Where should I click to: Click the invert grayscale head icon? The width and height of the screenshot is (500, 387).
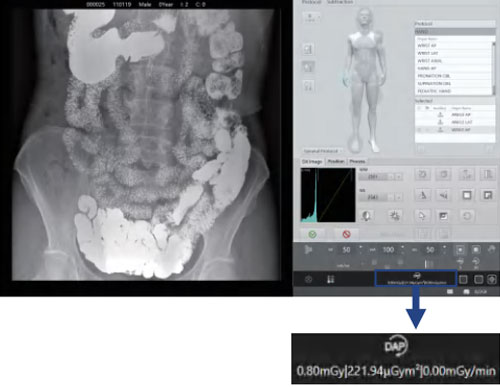click(366, 216)
